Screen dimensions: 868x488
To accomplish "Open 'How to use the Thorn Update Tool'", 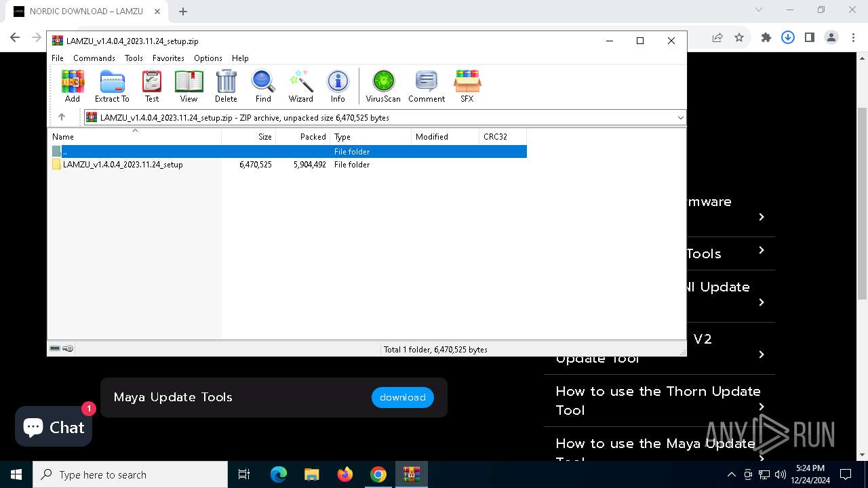I will (x=658, y=401).
